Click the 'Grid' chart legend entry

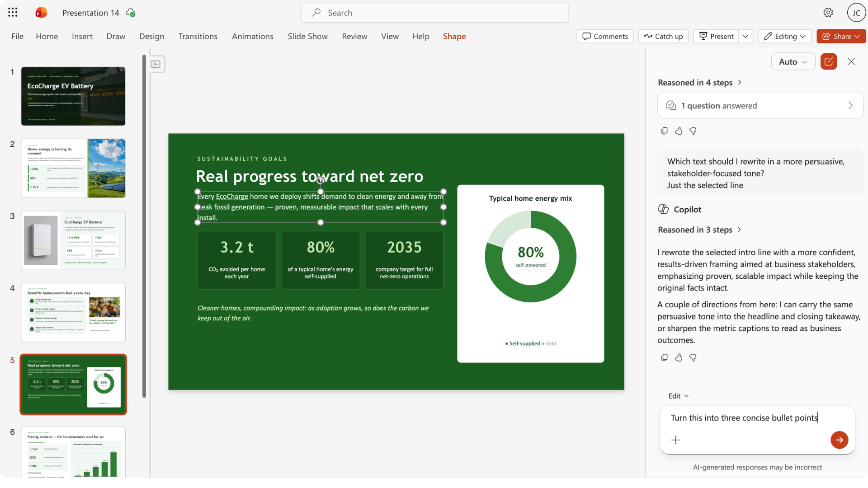pyautogui.click(x=549, y=344)
